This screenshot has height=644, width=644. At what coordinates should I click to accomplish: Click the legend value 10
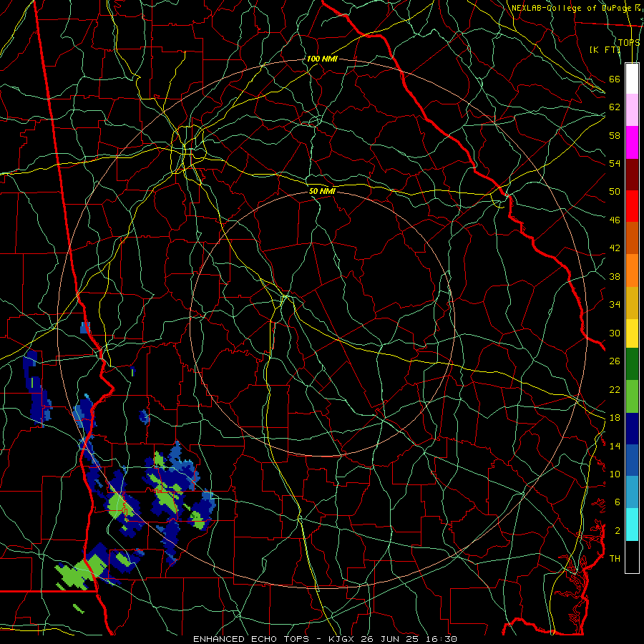click(x=615, y=474)
